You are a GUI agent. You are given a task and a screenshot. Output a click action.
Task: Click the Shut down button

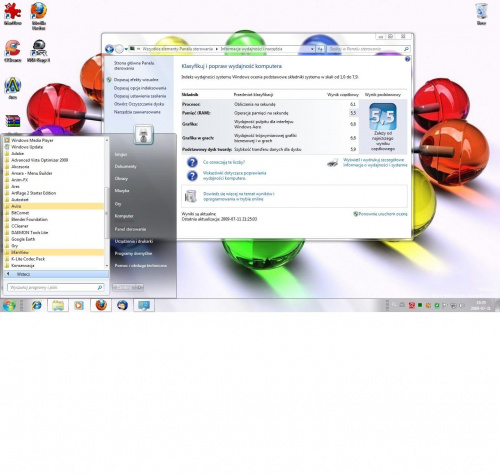(124, 287)
